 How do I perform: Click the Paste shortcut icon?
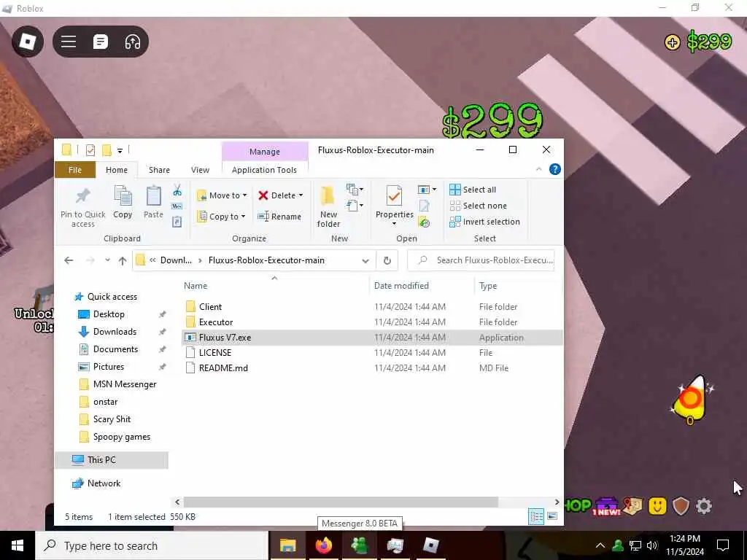point(177,222)
